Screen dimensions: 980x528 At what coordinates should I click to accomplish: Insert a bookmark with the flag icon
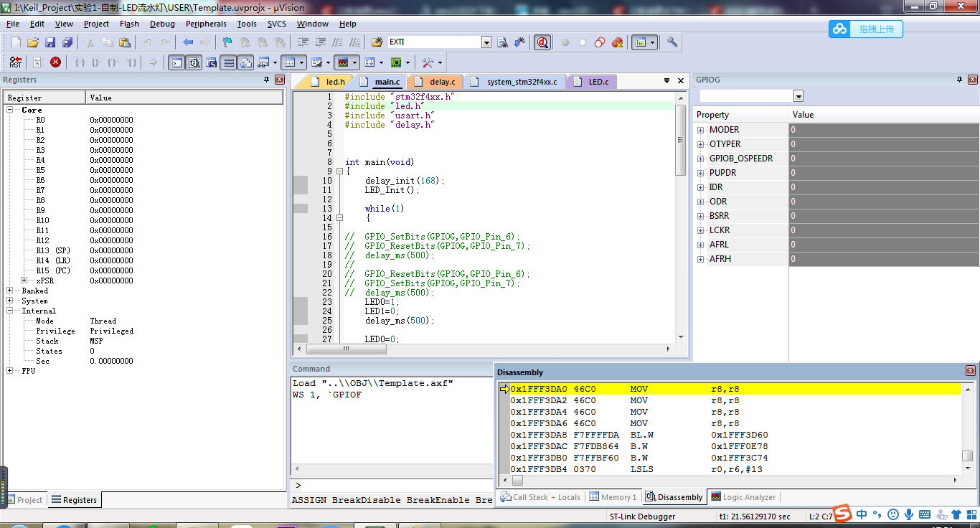(227, 42)
